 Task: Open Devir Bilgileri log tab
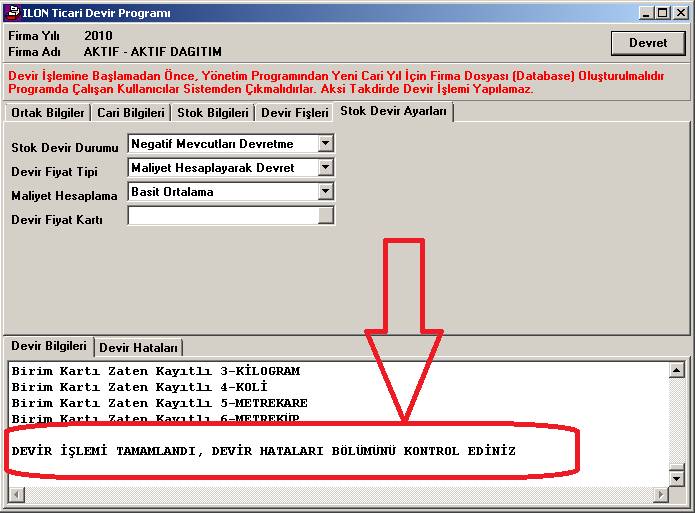tap(49, 346)
